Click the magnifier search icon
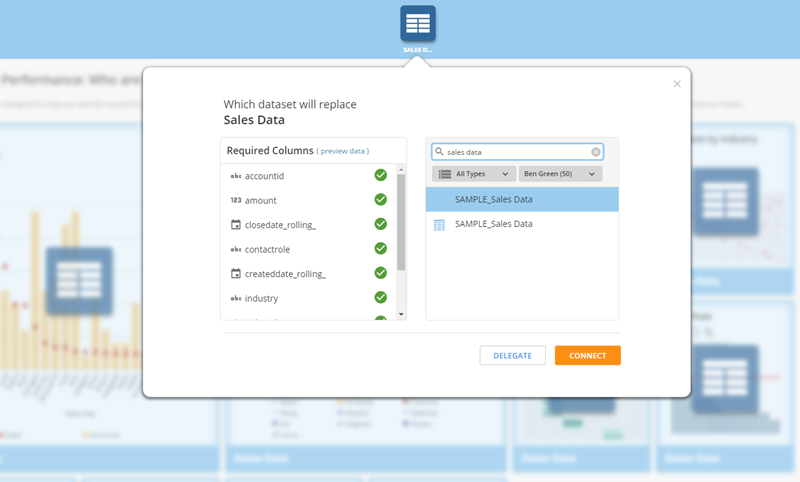 coord(439,151)
